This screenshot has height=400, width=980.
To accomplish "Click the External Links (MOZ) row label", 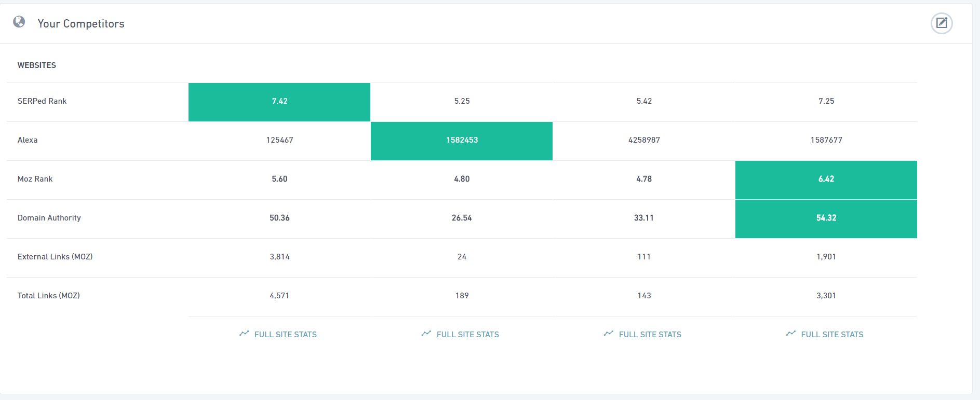I will tap(55, 257).
